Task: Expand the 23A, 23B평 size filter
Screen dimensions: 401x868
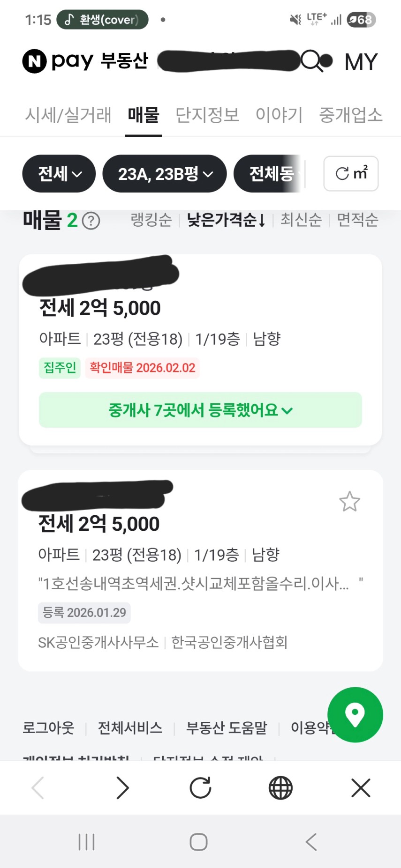Action: pyautogui.click(x=165, y=174)
